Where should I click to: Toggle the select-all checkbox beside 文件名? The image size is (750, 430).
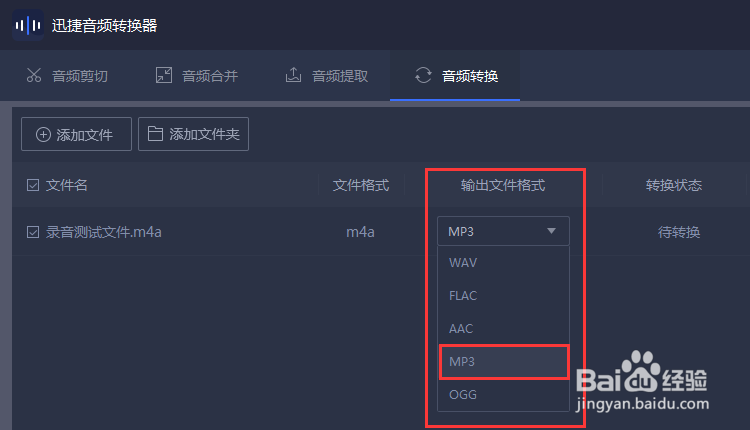pyautogui.click(x=33, y=185)
